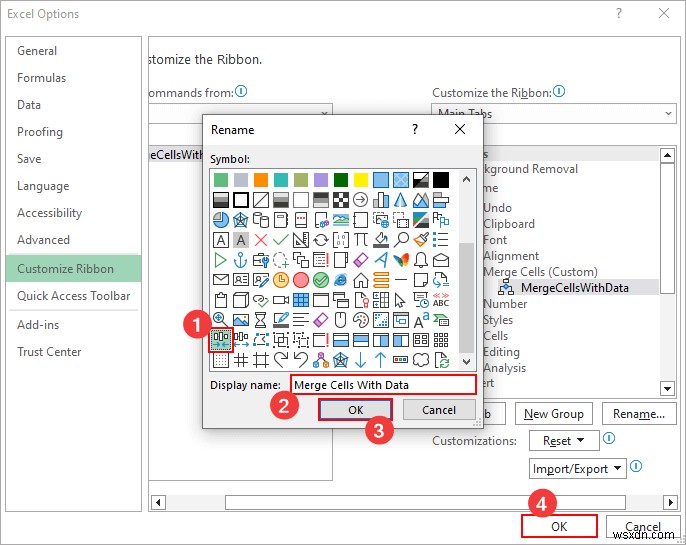The height and width of the screenshot is (545, 686).
Task: Select the house symbol
Action: [361, 280]
